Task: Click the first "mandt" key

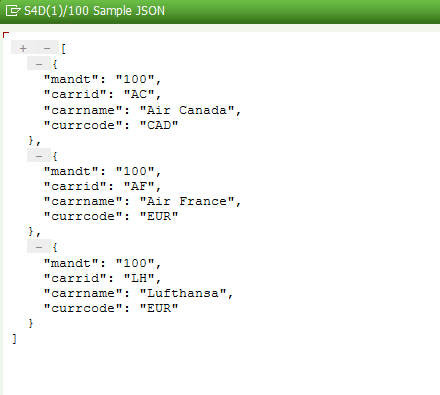Action: click(71, 79)
